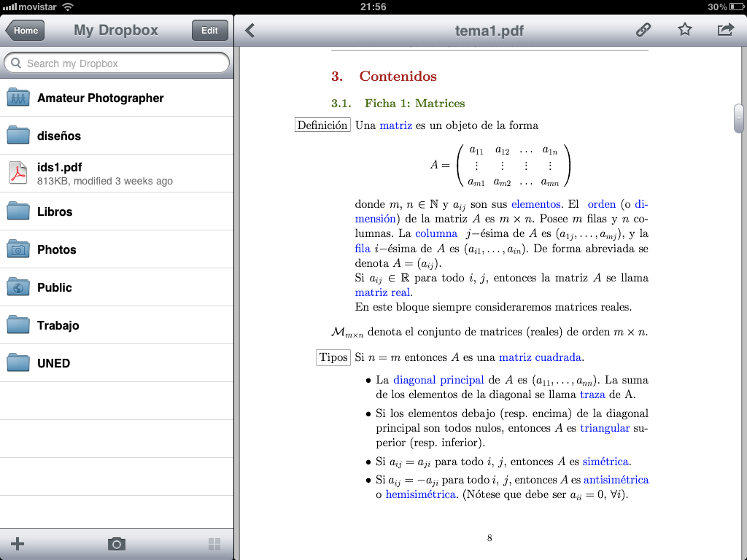Tap the plus add icon
Screen dimensions: 747x560
click(18, 544)
